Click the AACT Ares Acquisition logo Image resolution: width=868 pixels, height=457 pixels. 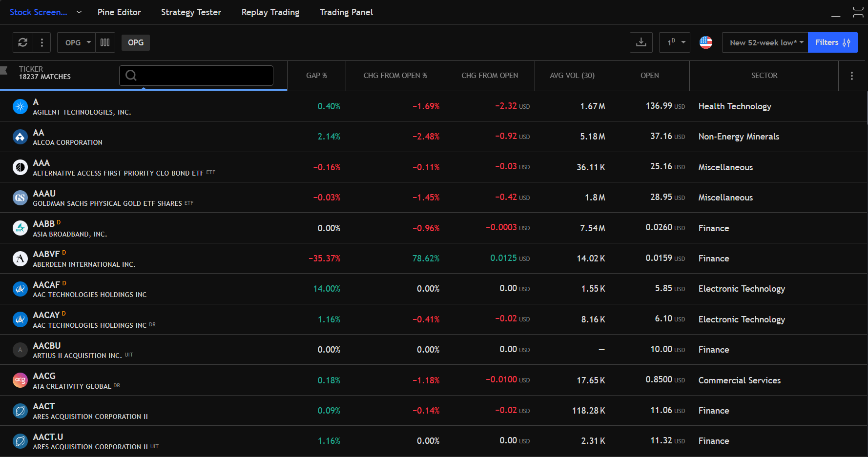(x=20, y=411)
